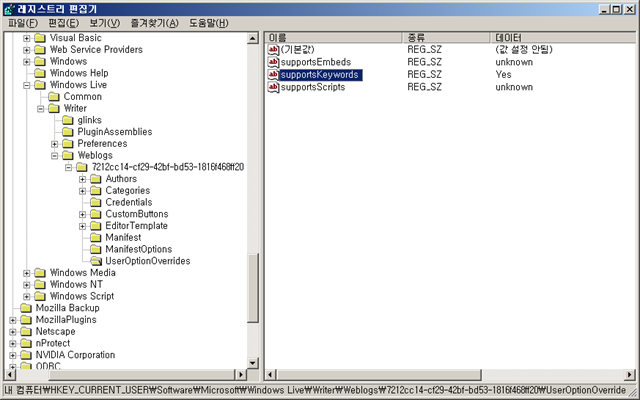Click the Manifest folder icon
Viewport: 640px width, 400px height.
tap(96, 238)
